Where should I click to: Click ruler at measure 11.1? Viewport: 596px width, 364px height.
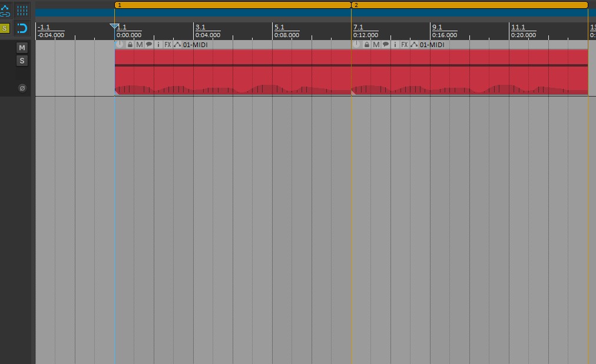pos(518,27)
